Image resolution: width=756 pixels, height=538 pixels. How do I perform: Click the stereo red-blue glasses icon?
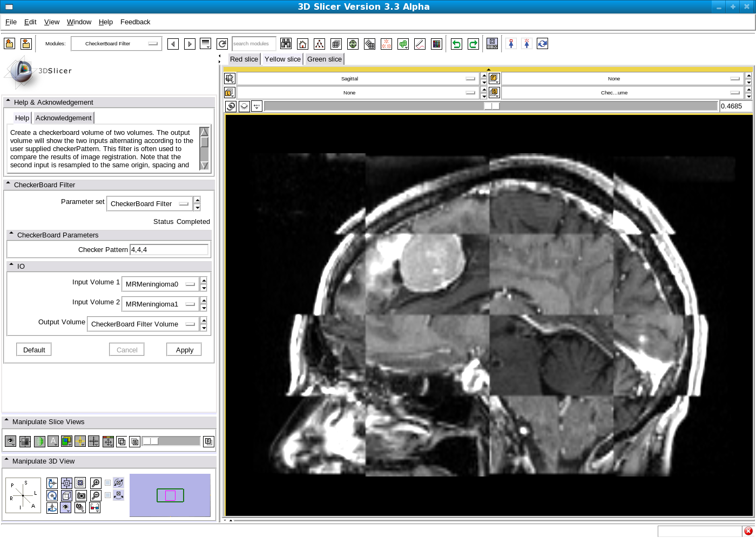click(x=95, y=508)
